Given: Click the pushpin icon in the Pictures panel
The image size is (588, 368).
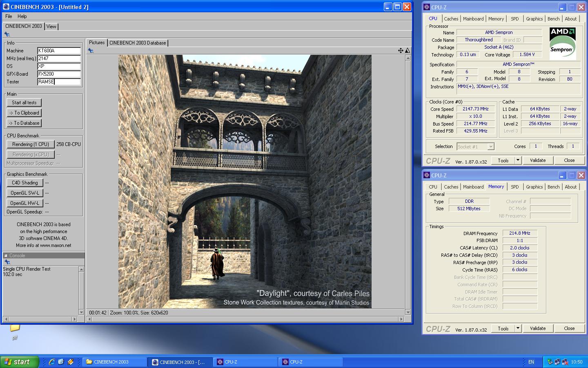Looking at the screenshot, I should coord(91,50).
